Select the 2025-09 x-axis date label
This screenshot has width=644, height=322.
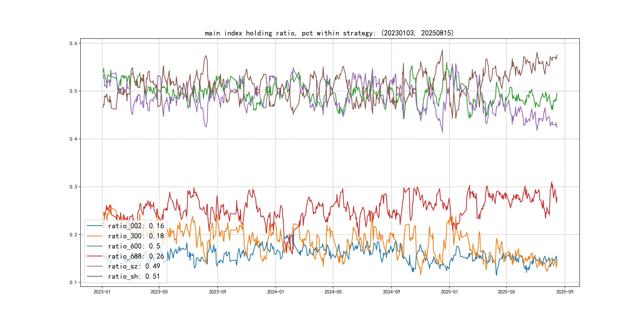tap(565, 292)
